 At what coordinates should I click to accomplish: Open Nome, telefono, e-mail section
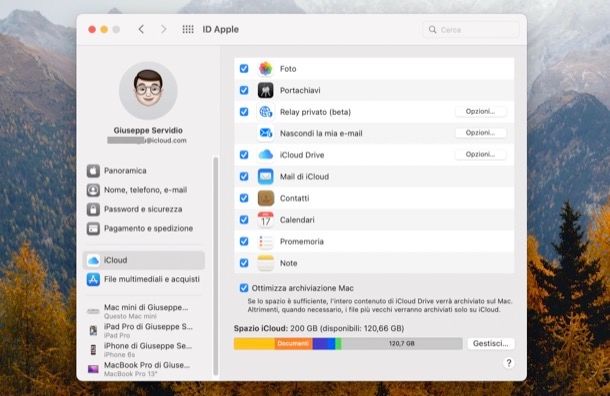point(144,190)
